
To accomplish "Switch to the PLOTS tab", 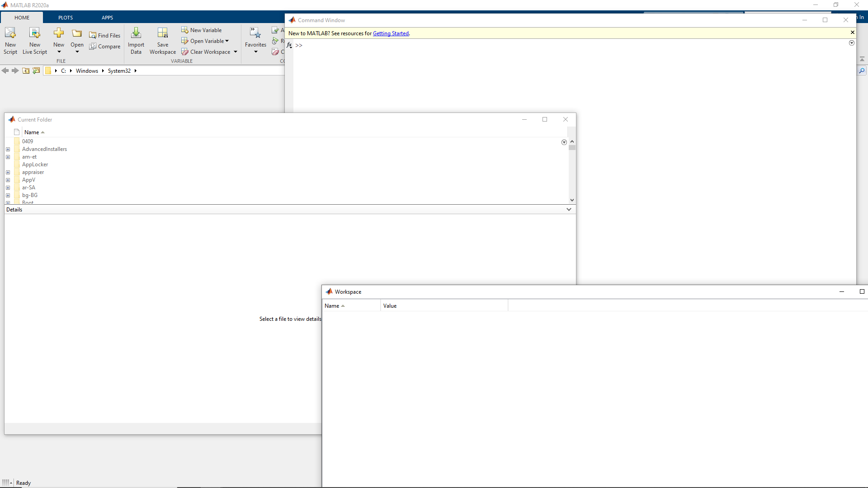I will [65, 17].
